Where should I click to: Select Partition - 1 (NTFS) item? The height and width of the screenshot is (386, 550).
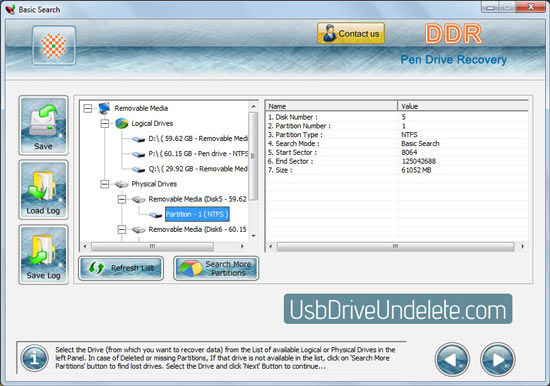(197, 214)
